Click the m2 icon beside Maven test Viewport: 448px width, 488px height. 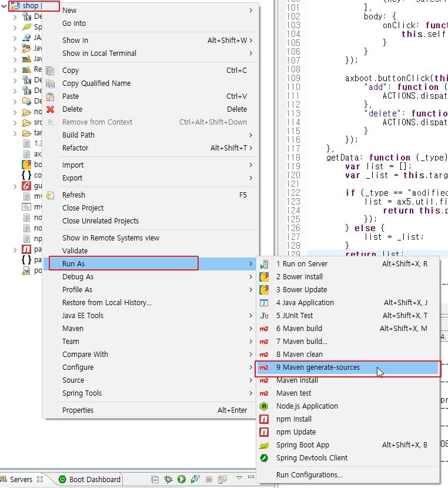tap(264, 393)
